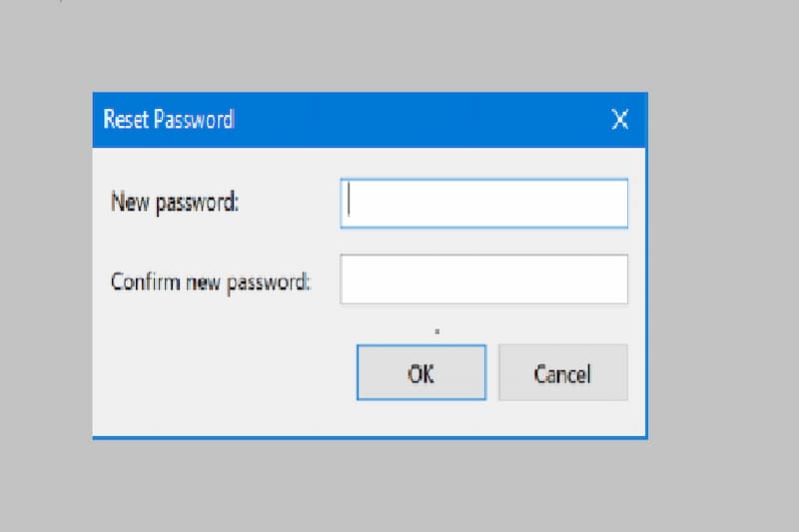Click the Reset Password title text

tap(168, 121)
